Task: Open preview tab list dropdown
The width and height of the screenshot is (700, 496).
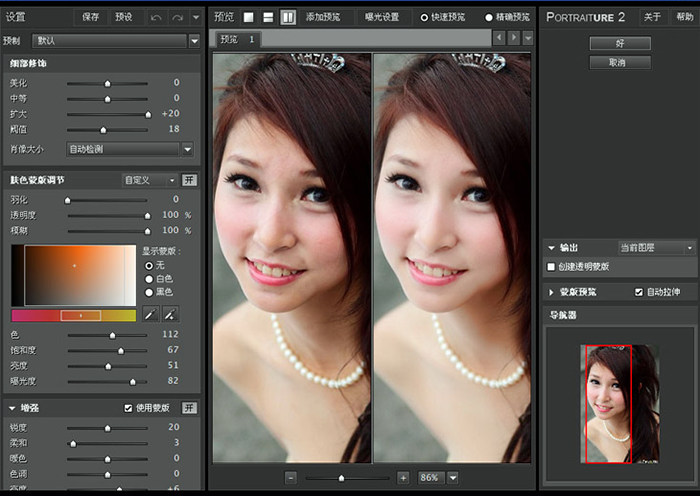Action: pos(528,38)
